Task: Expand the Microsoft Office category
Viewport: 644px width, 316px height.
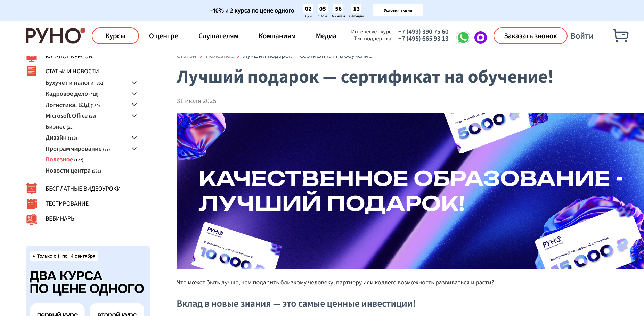Action: (134, 116)
